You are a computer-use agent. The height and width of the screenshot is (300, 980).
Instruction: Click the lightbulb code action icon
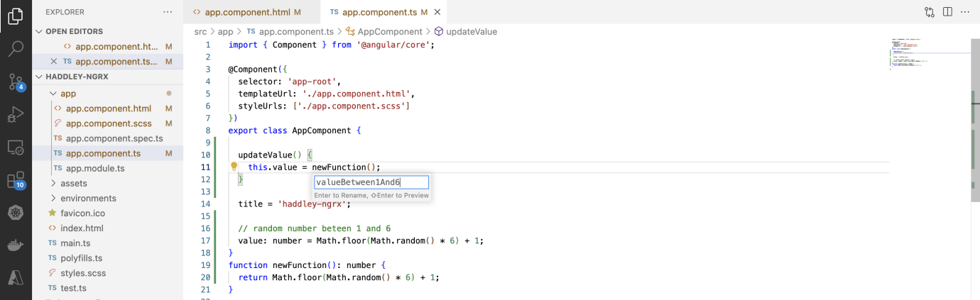tap(234, 167)
